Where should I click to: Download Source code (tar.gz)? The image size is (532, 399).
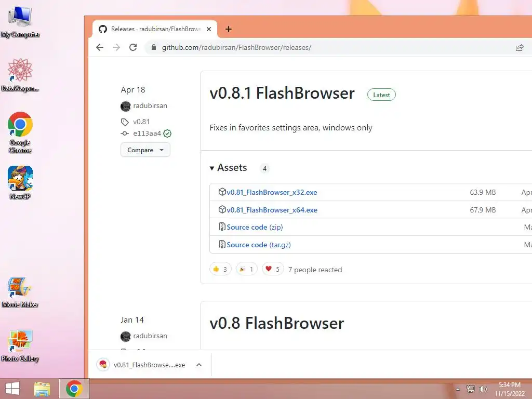click(x=259, y=245)
